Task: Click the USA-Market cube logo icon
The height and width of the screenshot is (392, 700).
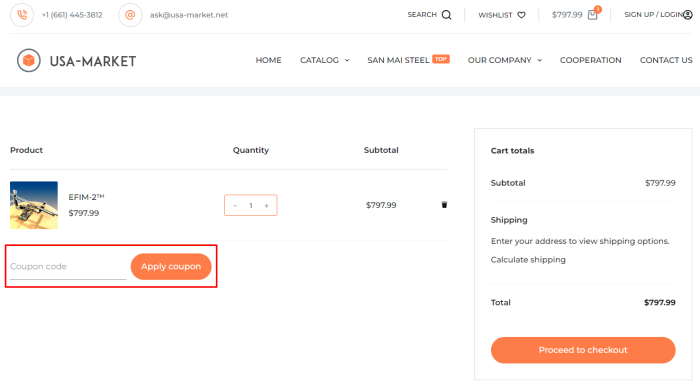Action: tap(29, 60)
